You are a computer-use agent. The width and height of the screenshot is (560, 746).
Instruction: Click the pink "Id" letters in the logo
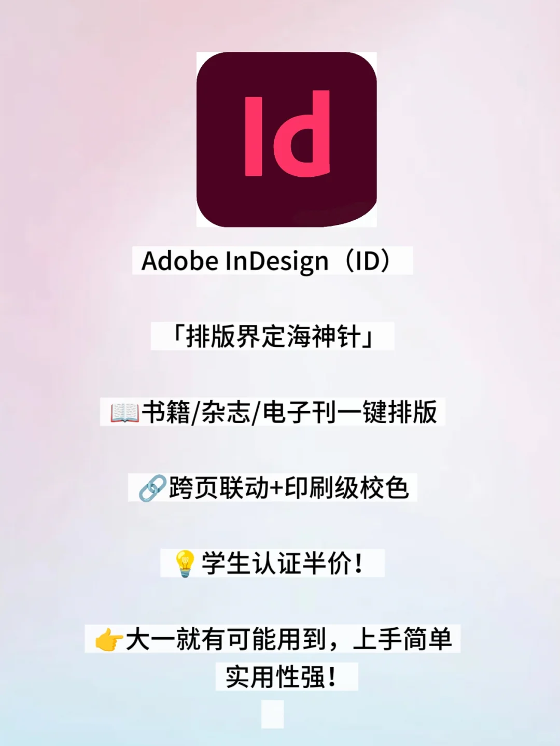287,134
